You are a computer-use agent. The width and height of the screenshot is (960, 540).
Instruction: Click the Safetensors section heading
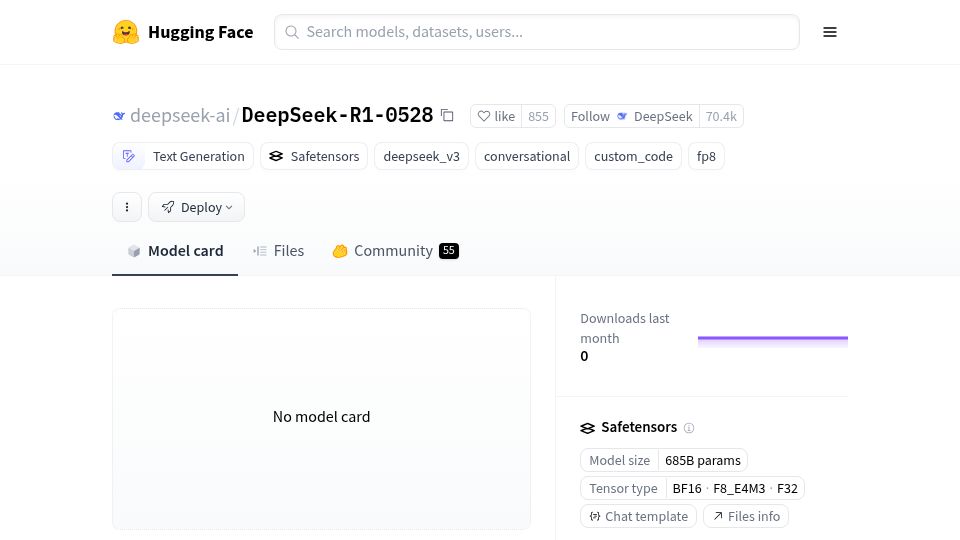639,427
